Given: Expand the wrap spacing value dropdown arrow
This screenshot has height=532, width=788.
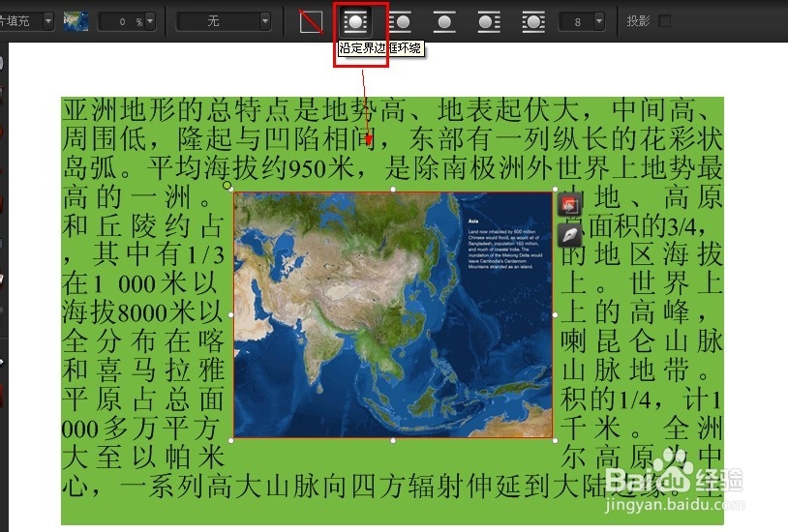Looking at the screenshot, I should coord(598,21).
